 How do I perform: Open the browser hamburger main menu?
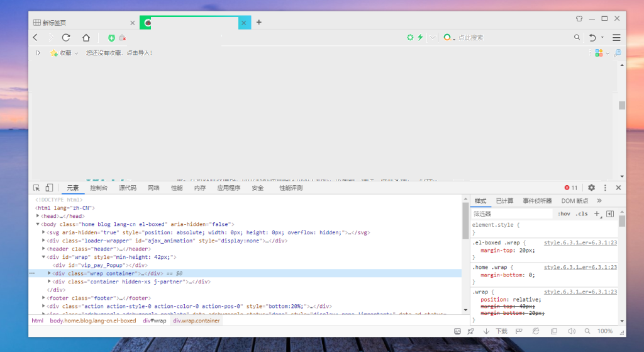(x=616, y=37)
